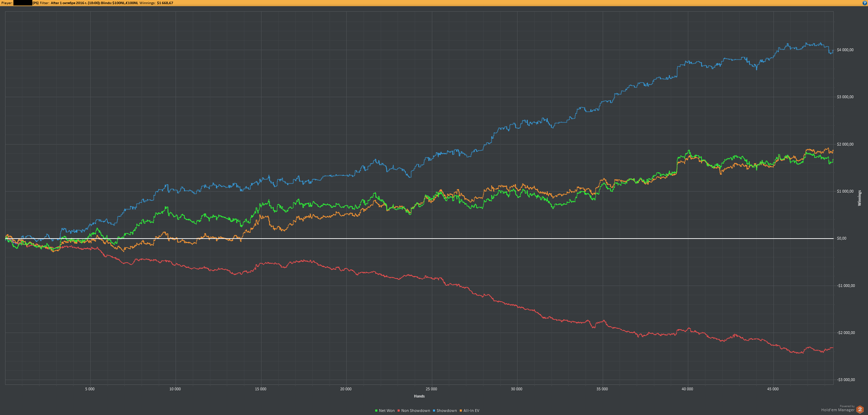This screenshot has height=415, width=868.
Task: Click the blue Showdown legend square
Action: (434, 411)
